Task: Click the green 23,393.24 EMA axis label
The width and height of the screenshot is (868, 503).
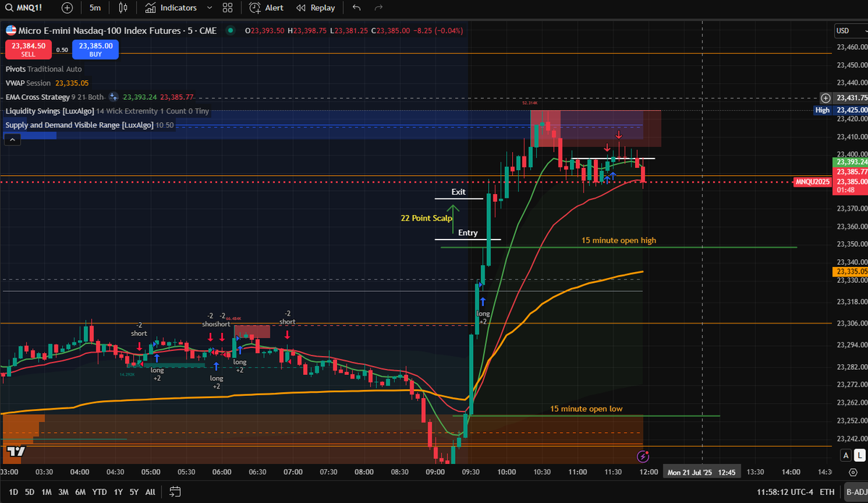Action: (850, 163)
